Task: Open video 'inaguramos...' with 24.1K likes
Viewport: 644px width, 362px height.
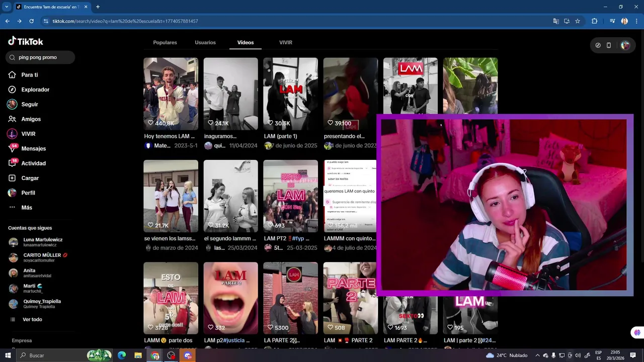Action: (230, 94)
